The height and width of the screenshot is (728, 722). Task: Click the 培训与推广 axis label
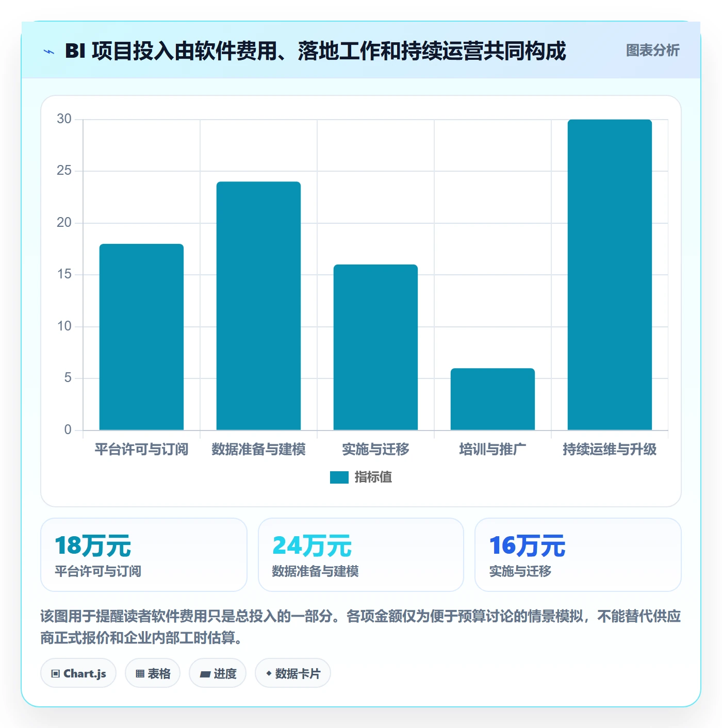493,450
